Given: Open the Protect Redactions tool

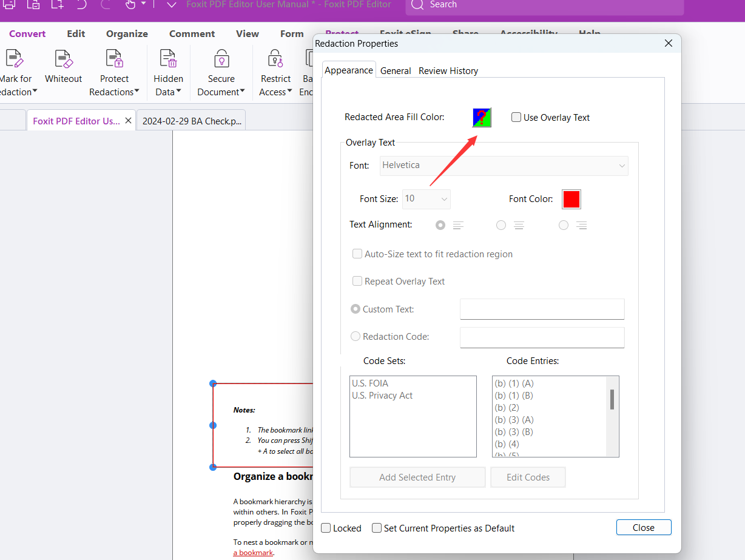Looking at the screenshot, I should 114,70.
